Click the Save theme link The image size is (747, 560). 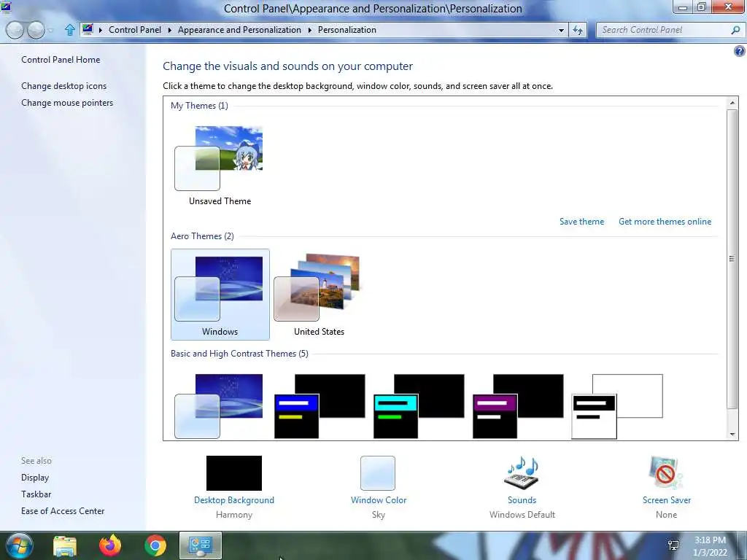tap(581, 222)
